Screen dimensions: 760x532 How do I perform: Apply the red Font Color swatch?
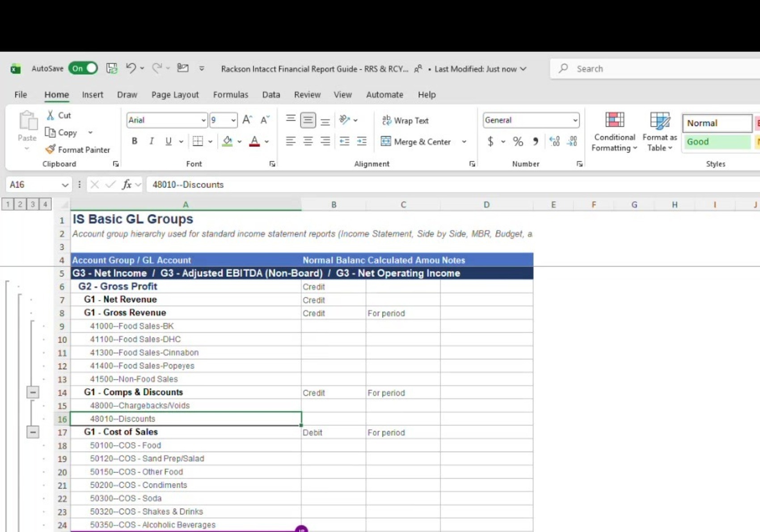[x=254, y=141]
